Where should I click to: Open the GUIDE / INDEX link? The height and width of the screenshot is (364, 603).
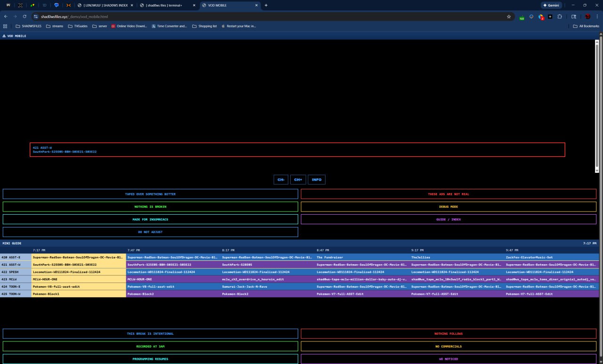448,219
